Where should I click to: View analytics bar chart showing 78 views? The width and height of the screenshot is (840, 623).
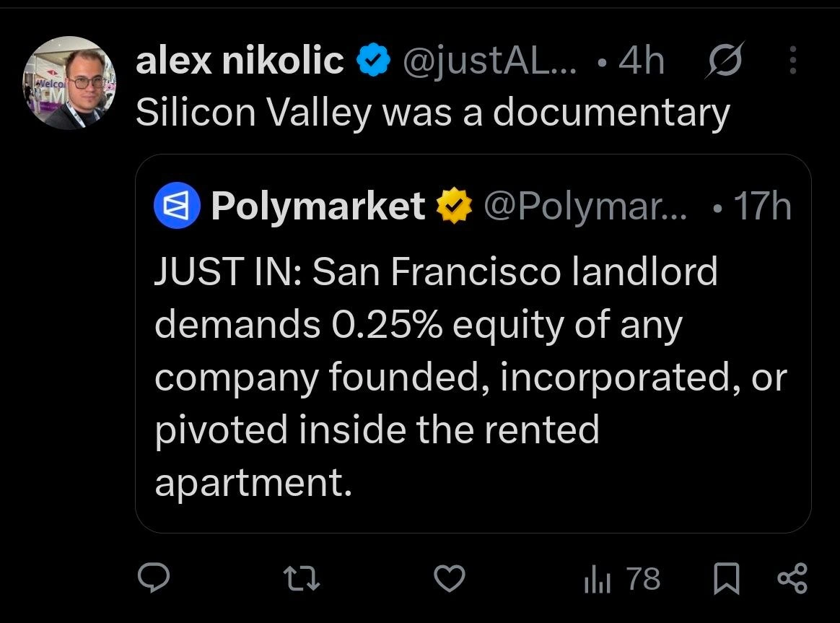(x=623, y=579)
